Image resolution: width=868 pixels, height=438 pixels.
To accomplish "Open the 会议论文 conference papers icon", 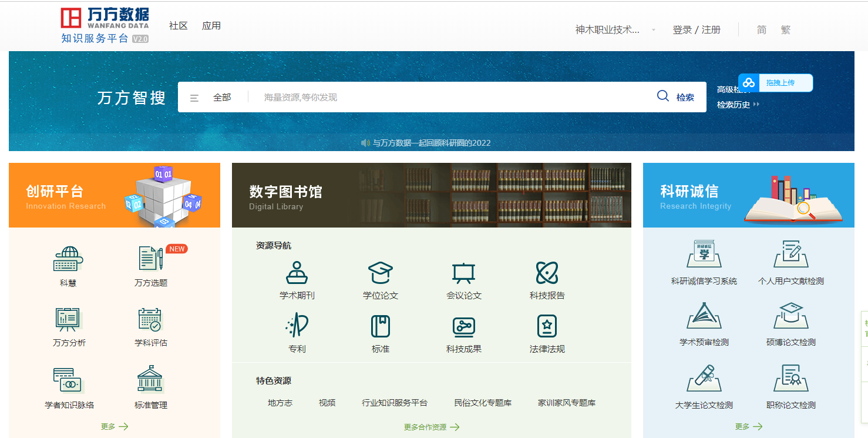I will (x=463, y=273).
